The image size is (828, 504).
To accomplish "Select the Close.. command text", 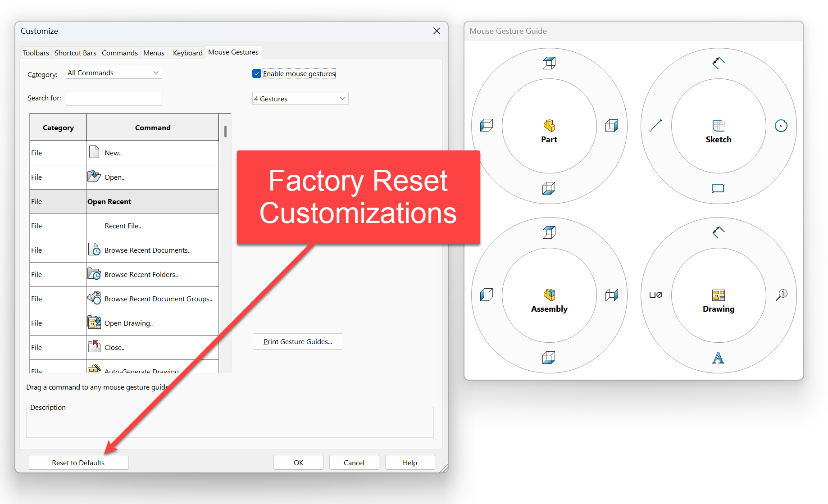I will 114,348.
